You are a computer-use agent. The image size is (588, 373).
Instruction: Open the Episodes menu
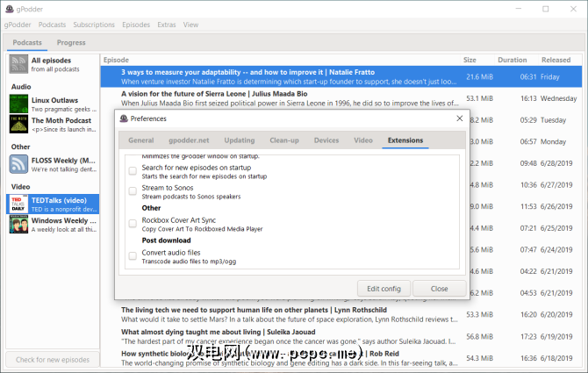[x=136, y=25]
